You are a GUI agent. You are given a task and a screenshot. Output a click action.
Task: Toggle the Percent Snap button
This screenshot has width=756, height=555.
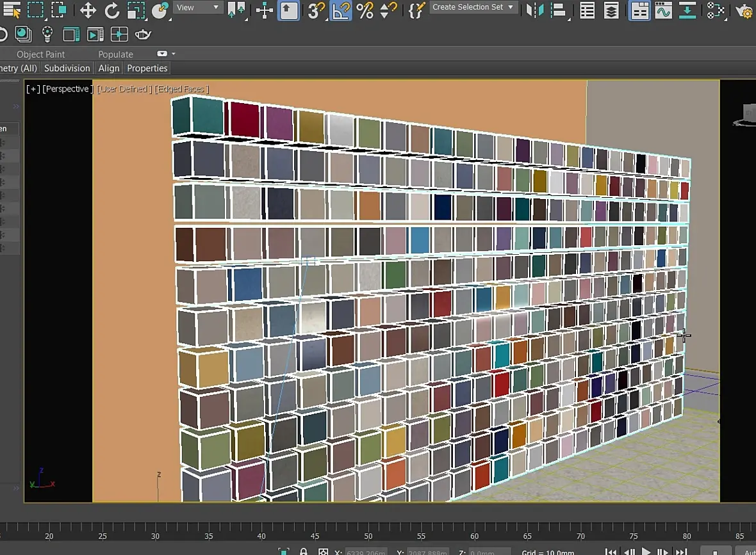tap(365, 10)
